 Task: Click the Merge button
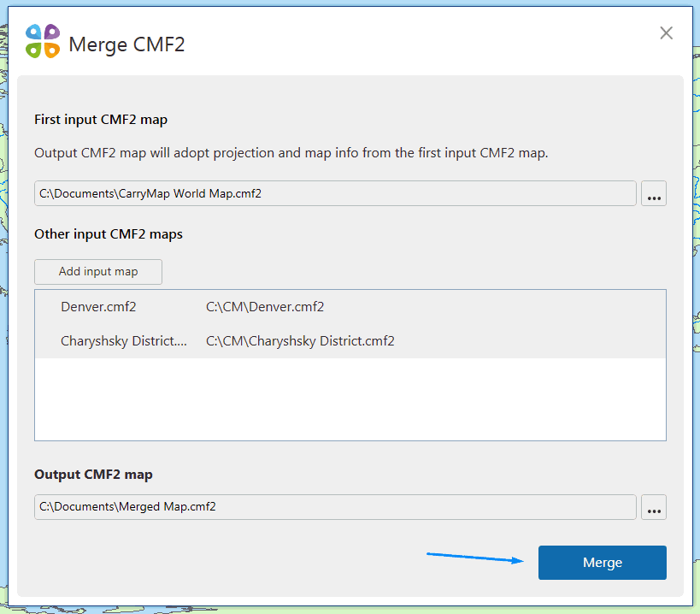pyautogui.click(x=602, y=563)
